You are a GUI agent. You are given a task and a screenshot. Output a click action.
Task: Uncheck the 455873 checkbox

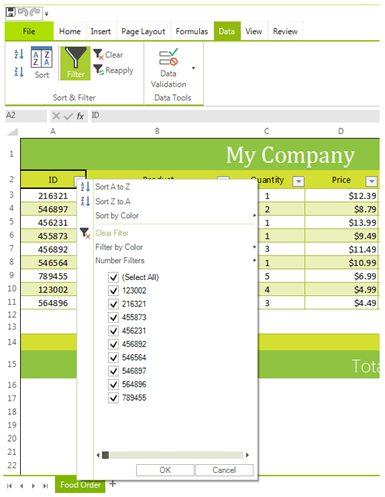[113, 317]
